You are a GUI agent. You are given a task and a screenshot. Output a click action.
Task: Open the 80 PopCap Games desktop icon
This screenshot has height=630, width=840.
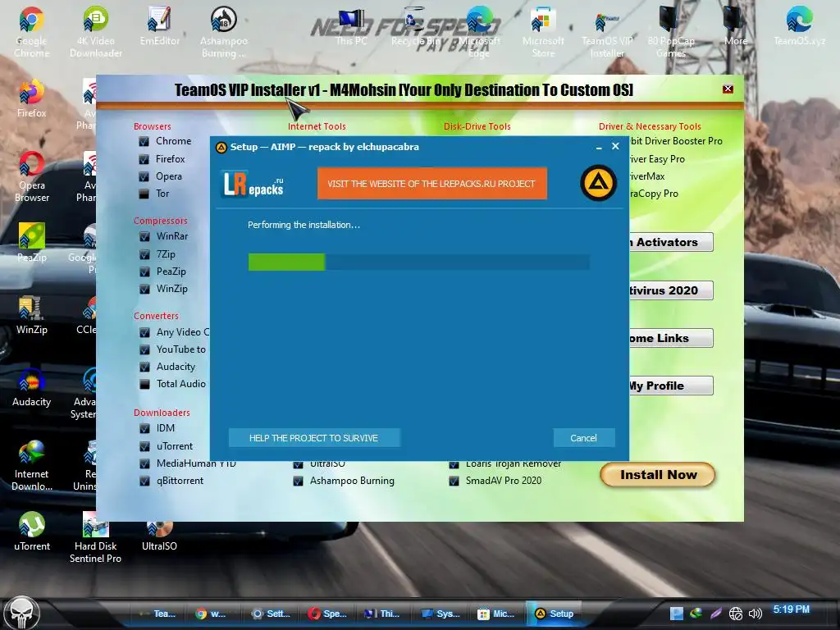671,32
